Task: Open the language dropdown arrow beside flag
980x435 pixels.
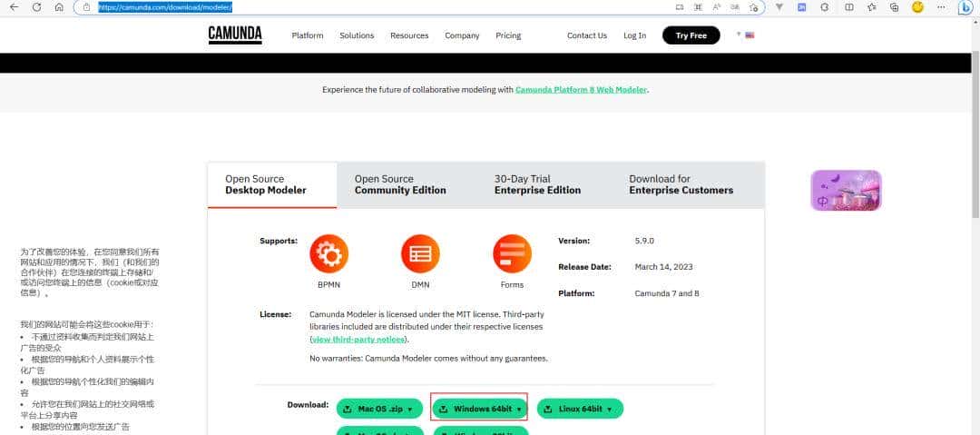Action: coord(739,34)
